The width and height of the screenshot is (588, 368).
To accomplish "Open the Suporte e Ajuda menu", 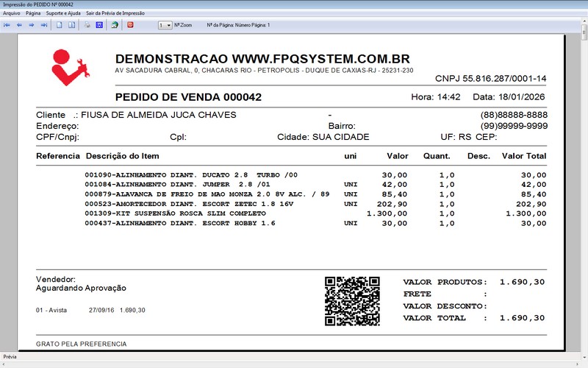I will point(63,13).
